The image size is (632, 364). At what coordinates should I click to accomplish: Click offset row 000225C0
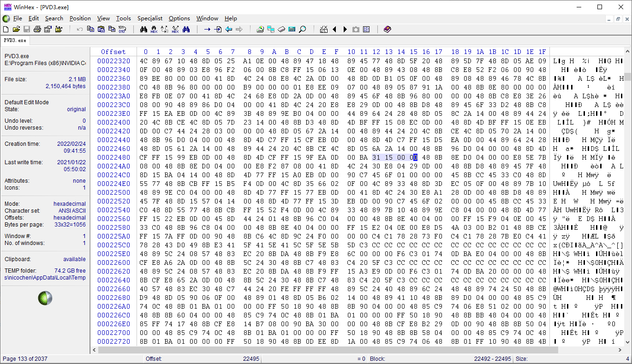pos(113,245)
